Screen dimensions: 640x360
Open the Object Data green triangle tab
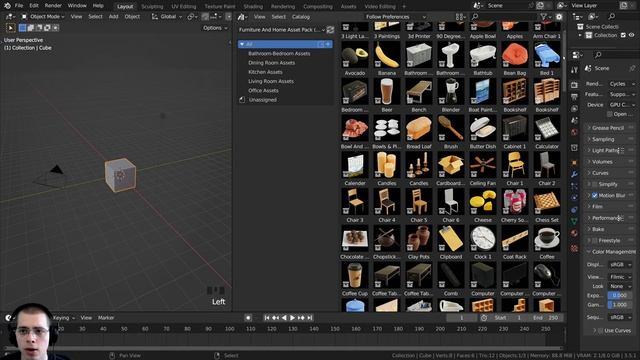coord(574,222)
